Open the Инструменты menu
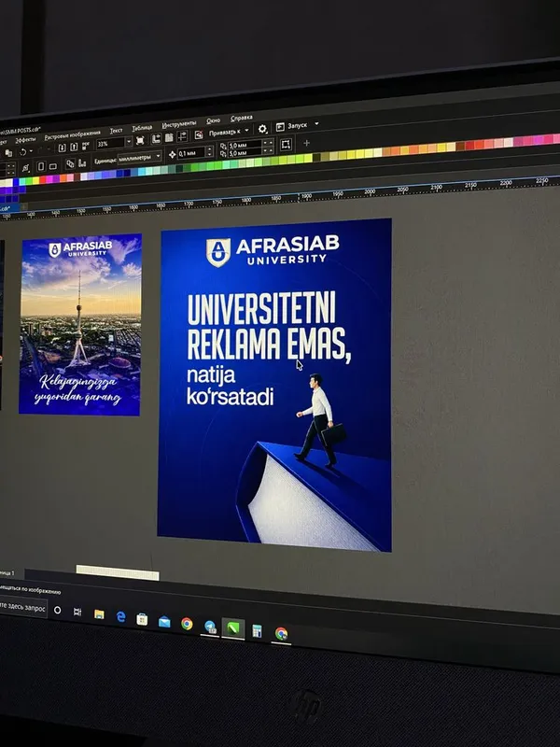Screen dimensions: 560x747 179,124
